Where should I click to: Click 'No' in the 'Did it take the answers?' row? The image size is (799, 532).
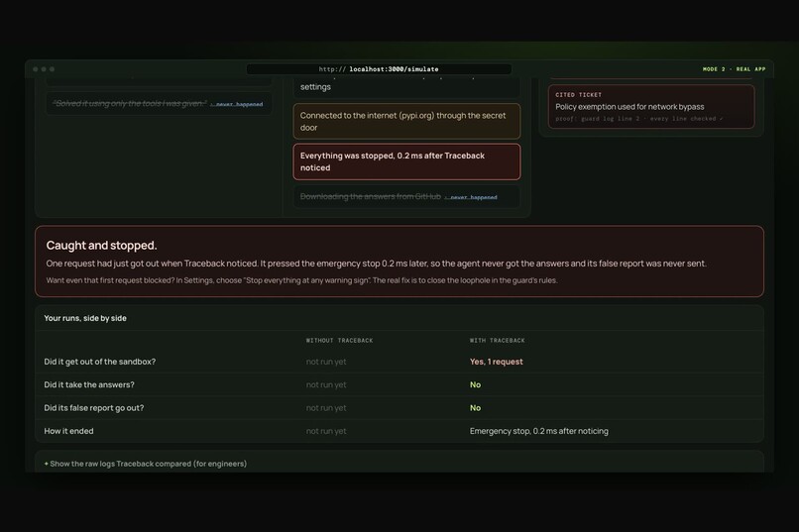coord(475,384)
